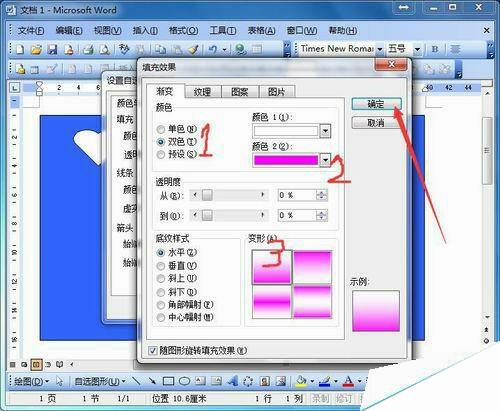Select the Oval tool in the drawing toolbar

(184, 381)
